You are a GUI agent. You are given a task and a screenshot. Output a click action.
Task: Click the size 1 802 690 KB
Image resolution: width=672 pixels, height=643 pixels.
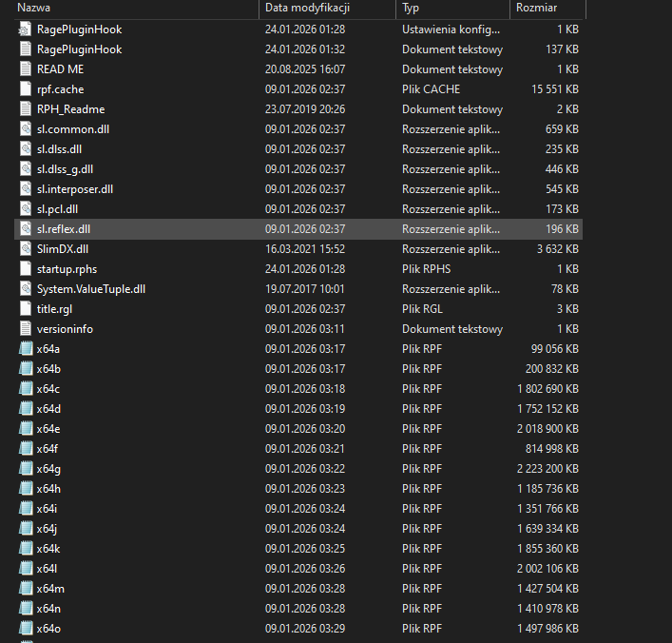pyautogui.click(x=548, y=389)
